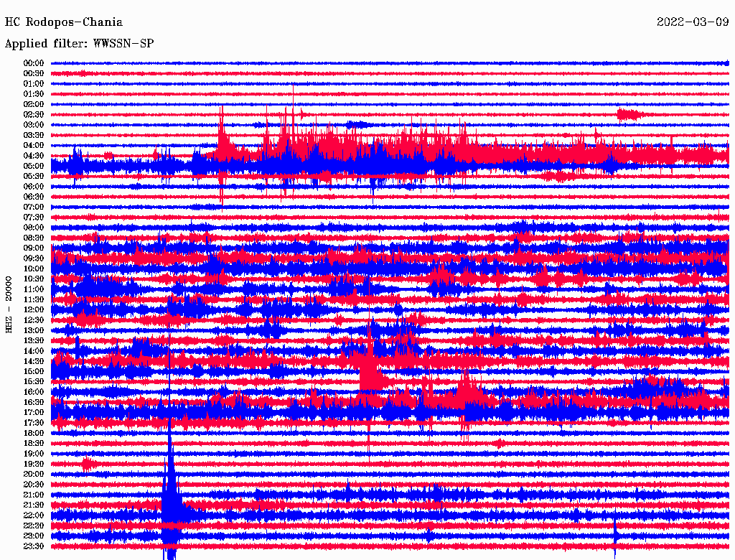735x560 pixels.
Task: Select the 01:30 time label
Action: pos(34,94)
